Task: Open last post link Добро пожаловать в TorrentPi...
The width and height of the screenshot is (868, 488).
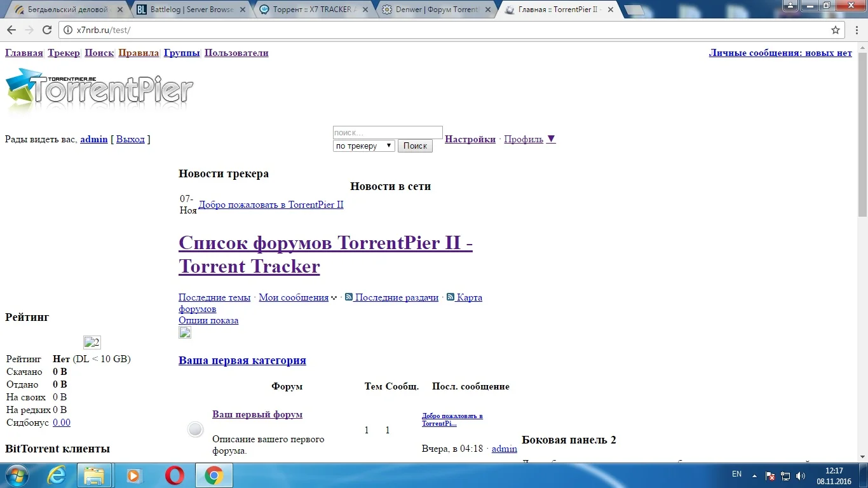Action: (x=452, y=419)
